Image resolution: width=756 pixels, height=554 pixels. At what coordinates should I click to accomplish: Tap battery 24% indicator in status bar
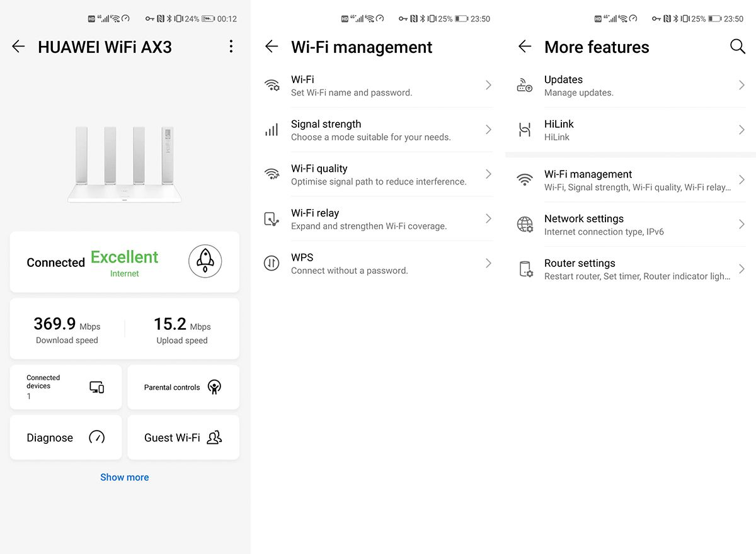[x=199, y=19]
